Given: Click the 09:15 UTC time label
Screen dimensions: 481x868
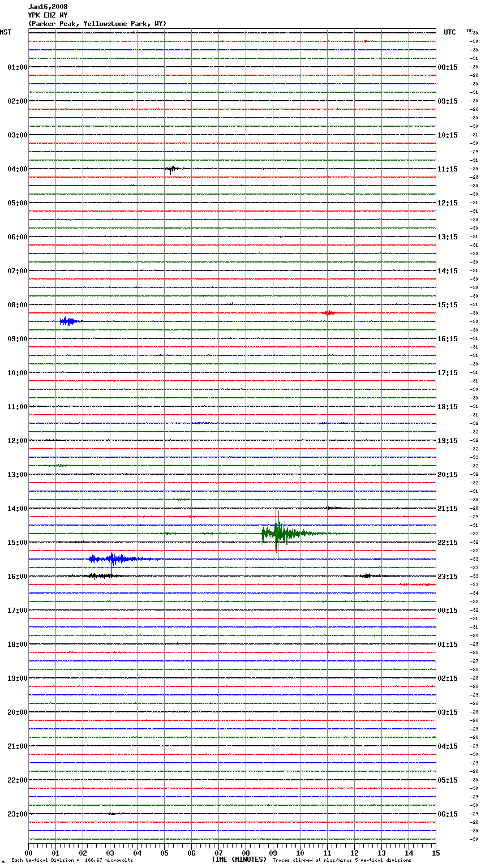Looking at the screenshot, I should click(x=448, y=101).
